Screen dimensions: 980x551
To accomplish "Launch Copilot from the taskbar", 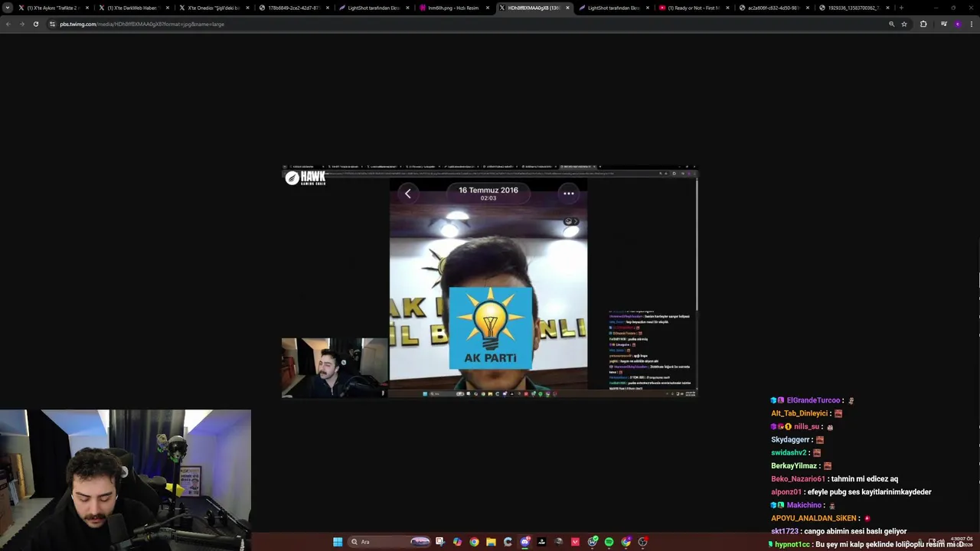I will 457,542.
